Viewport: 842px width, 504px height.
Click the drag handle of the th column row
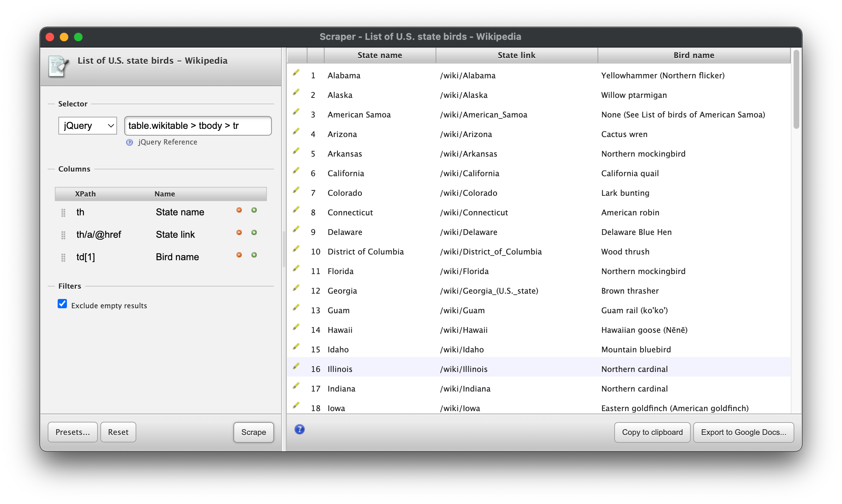(63, 212)
